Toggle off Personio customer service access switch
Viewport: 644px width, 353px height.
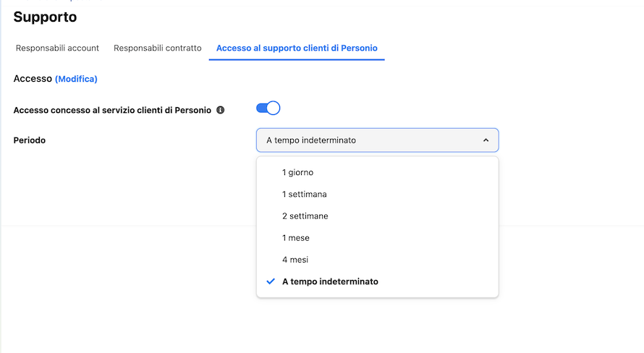pyautogui.click(x=268, y=108)
